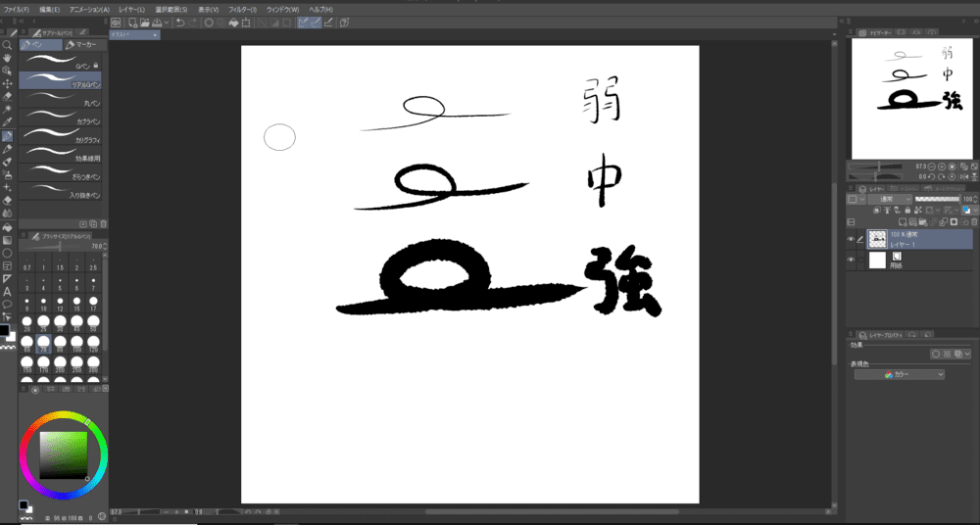Click Open file folder icon in command bar
The width and height of the screenshot is (980, 525).
145,23
